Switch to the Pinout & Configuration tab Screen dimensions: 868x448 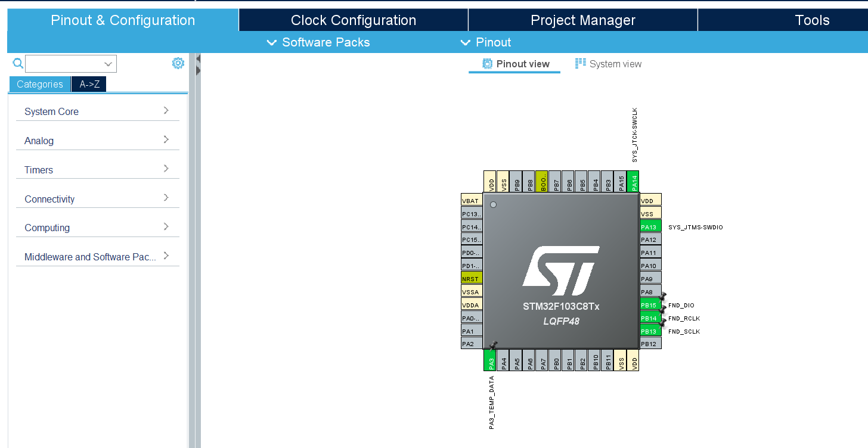pos(123,20)
